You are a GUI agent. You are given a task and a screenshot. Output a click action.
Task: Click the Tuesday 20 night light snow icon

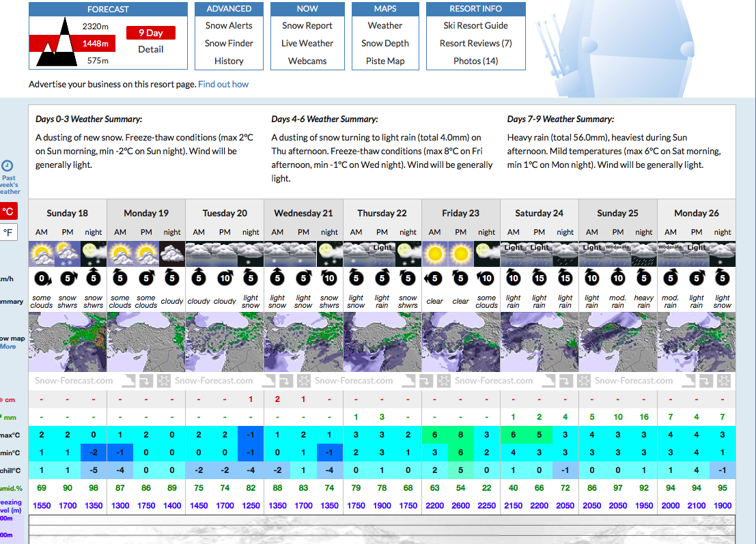point(251,254)
